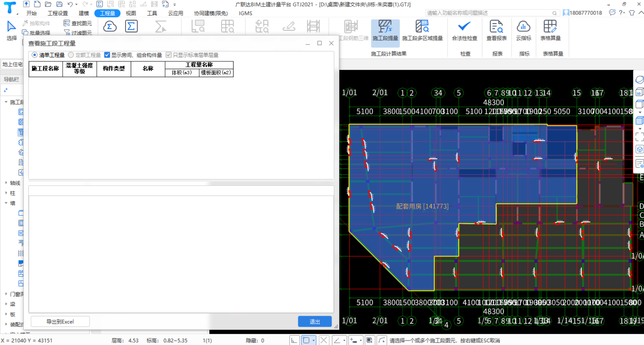Switch to the 视图 tab
Screen dimensions: 644x345
click(x=131, y=13)
